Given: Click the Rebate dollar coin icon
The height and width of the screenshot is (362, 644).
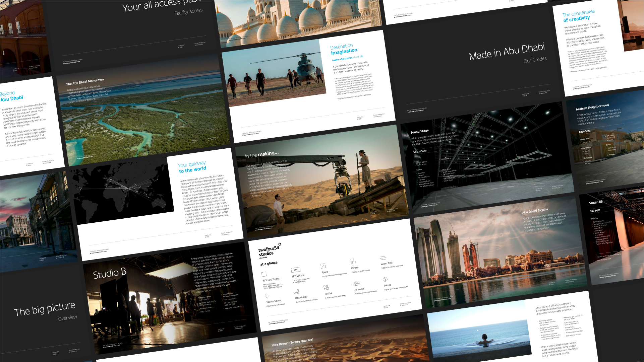Looking at the screenshot, I should tap(385, 279).
